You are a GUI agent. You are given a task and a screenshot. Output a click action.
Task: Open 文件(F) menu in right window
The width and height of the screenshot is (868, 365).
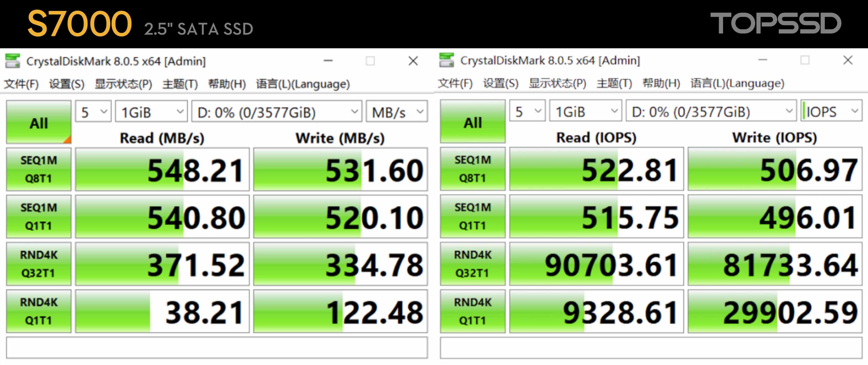(455, 83)
